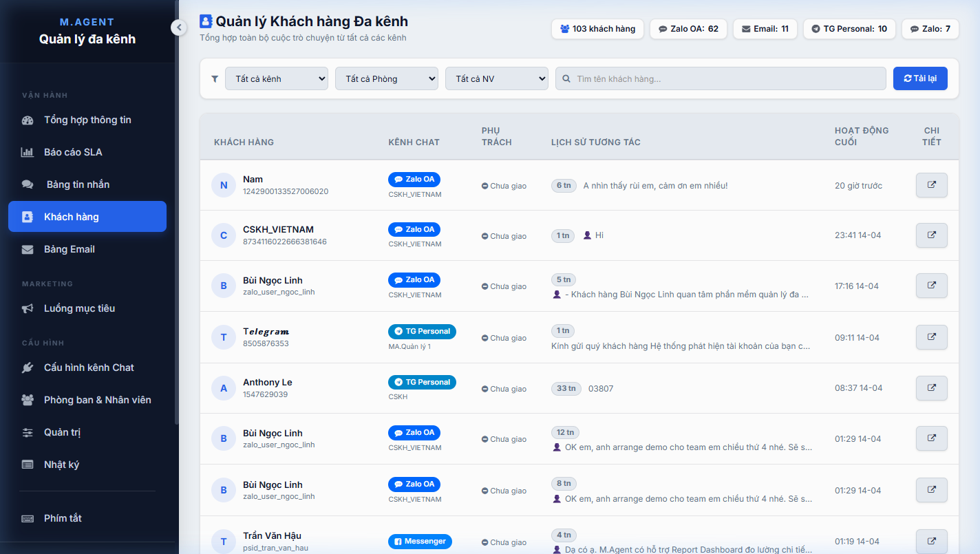Click the 103 khách hàng stat chip

[x=598, y=29]
